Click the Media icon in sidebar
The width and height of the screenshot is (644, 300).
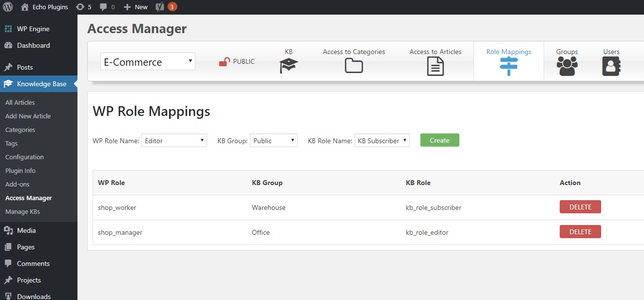[x=8, y=230]
